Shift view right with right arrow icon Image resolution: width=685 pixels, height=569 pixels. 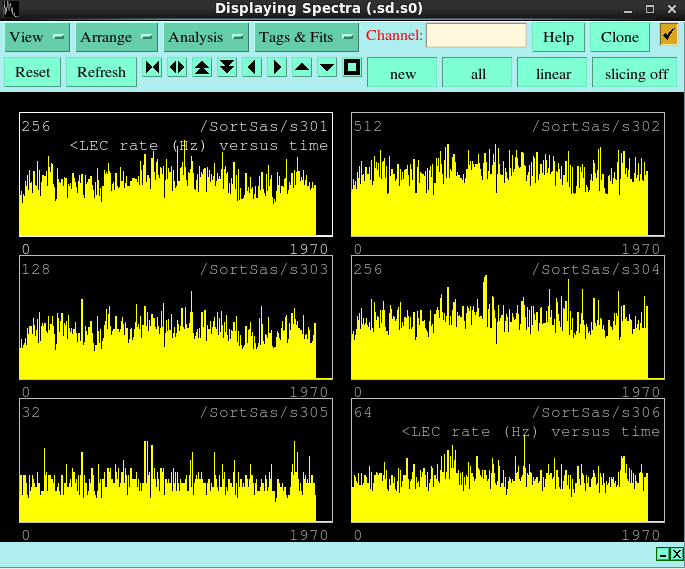[x=277, y=68]
